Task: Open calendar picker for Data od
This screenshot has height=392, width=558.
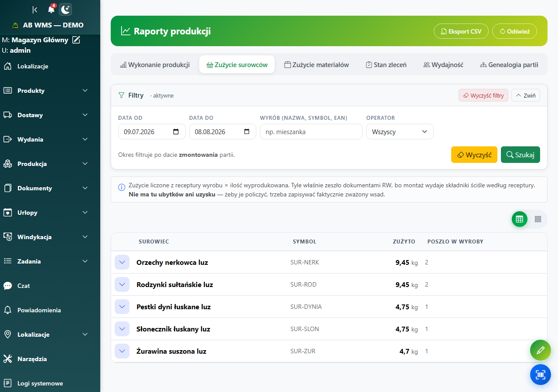Action: pyautogui.click(x=176, y=132)
